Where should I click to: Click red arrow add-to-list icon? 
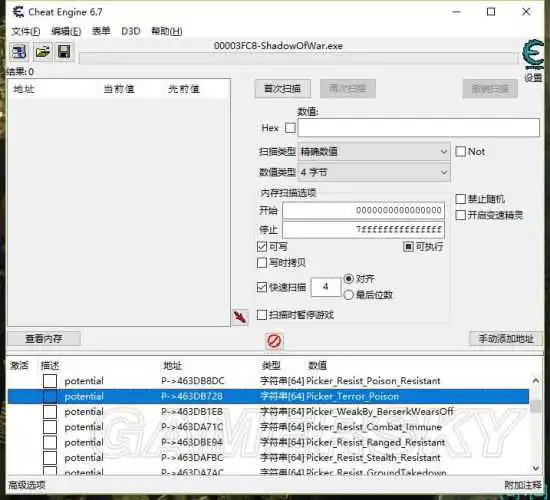tap(240, 318)
